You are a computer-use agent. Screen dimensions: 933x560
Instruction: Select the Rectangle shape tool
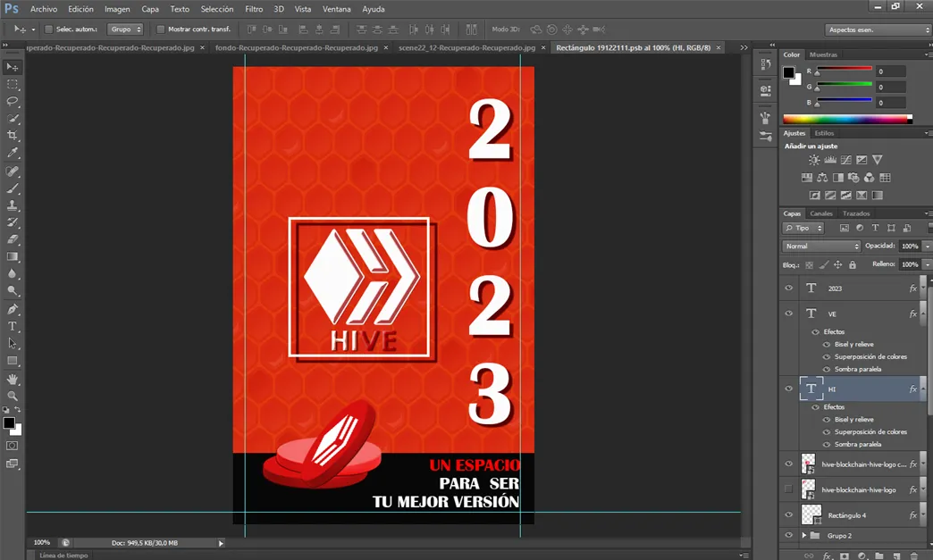pyautogui.click(x=13, y=361)
